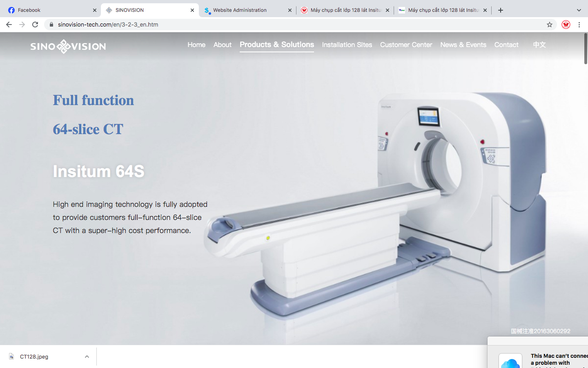This screenshot has height=368, width=588.
Task: View site security info via lock icon
Action: tap(51, 25)
